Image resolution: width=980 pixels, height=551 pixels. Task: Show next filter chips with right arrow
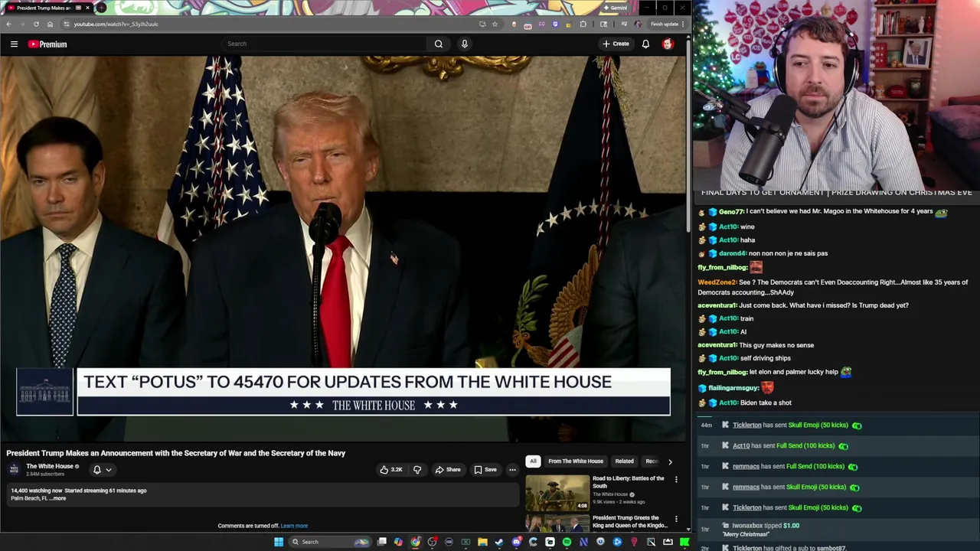click(x=670, y=461)
